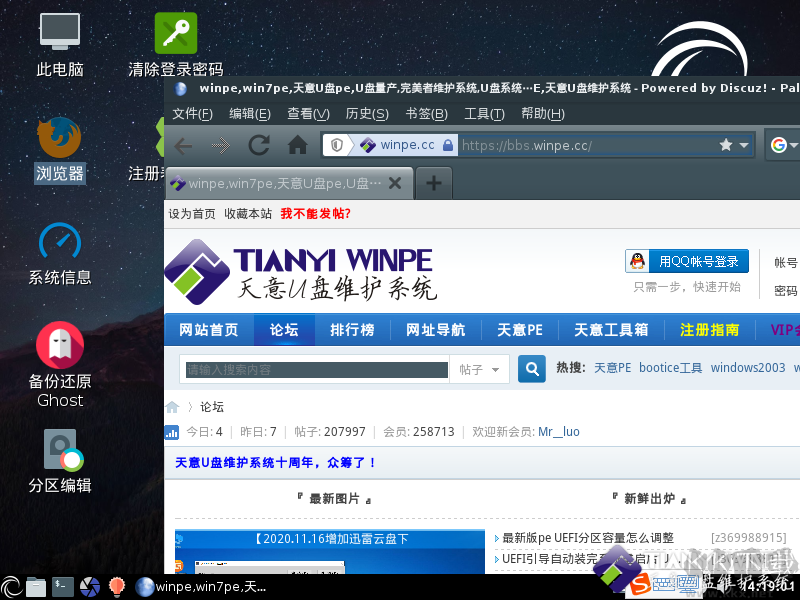This screenshot has height=600, width=800.
Task: Click the search magnifier icon on forum
Action: [x=531, y=368]
